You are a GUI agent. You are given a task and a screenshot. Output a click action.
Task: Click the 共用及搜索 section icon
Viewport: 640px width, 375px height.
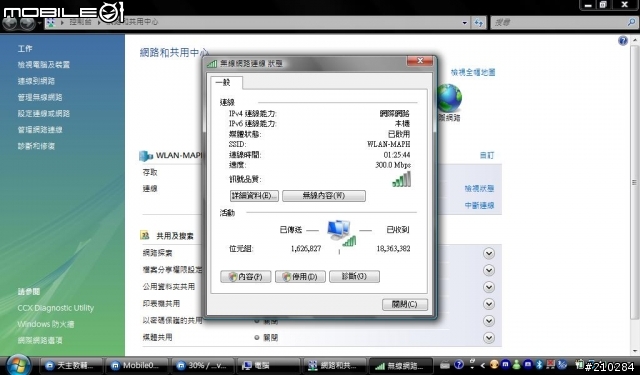click(144, 235)
